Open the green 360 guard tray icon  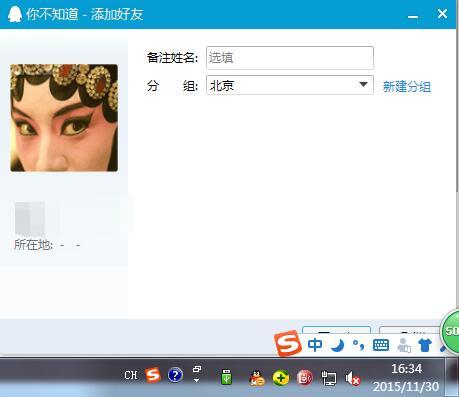[281, 378]
